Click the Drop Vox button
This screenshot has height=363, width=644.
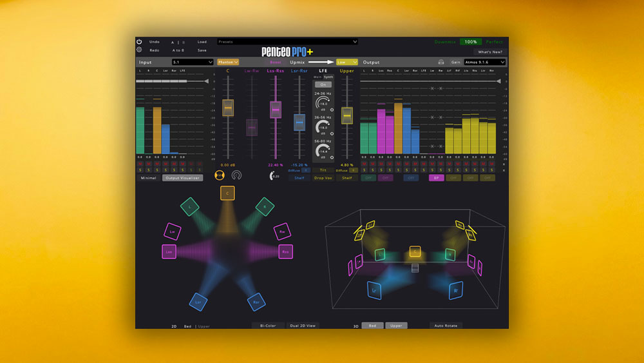pyautogui.click(x=323, y=177)
